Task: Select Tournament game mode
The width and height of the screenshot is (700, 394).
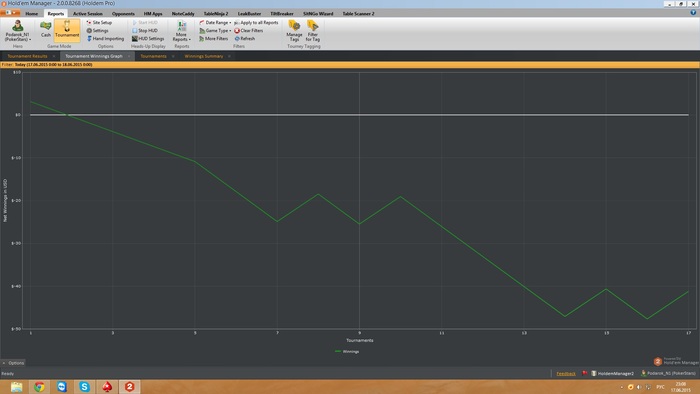Action: (x=67, y=30)
